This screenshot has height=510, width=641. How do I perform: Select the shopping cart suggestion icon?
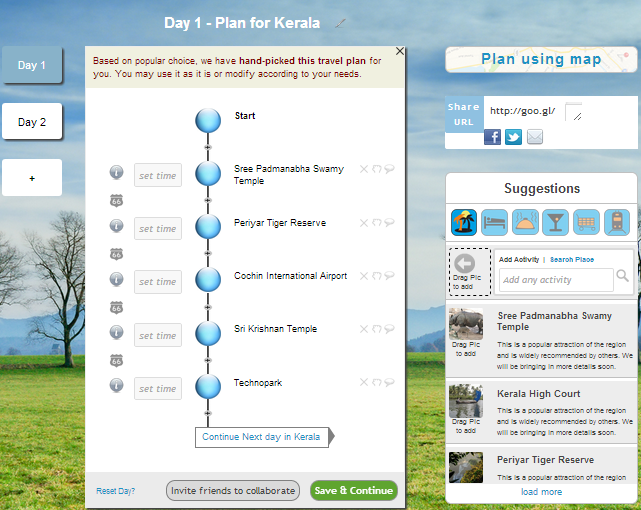click(x=586, y=222)
